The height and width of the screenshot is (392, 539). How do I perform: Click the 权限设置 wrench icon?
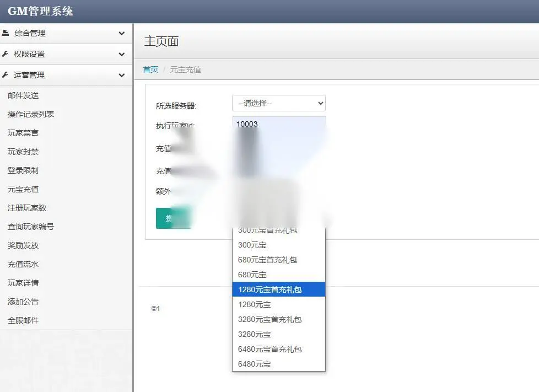pos(5,54)
